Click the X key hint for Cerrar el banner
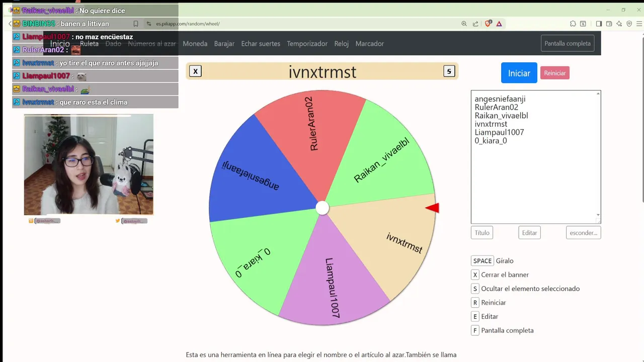644x362 pixels. [475, 275]
